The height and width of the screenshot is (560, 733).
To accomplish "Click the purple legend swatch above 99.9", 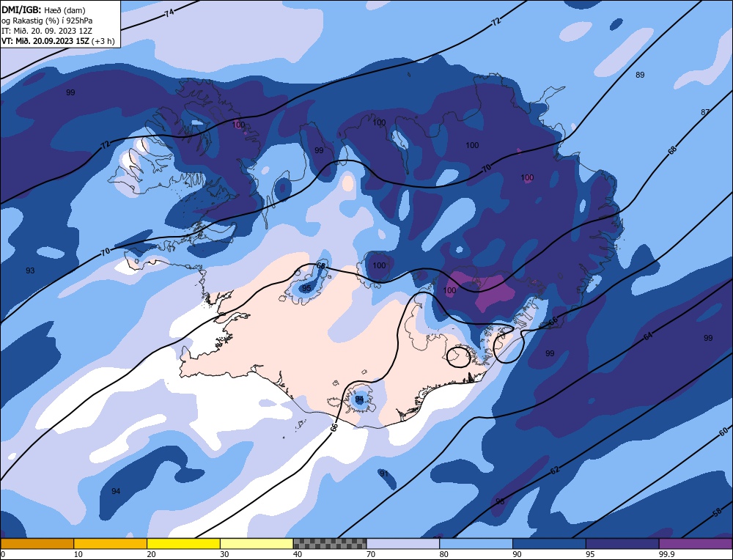I will [696, 543].
